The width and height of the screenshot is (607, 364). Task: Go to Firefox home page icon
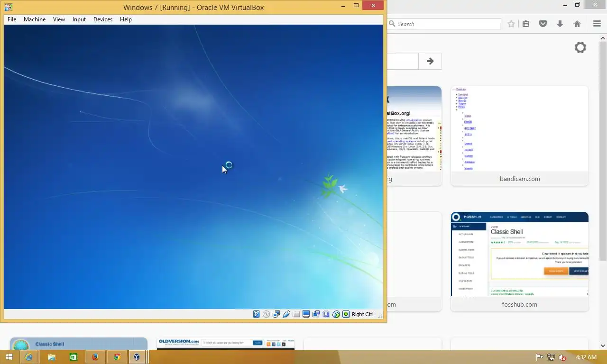577,24
